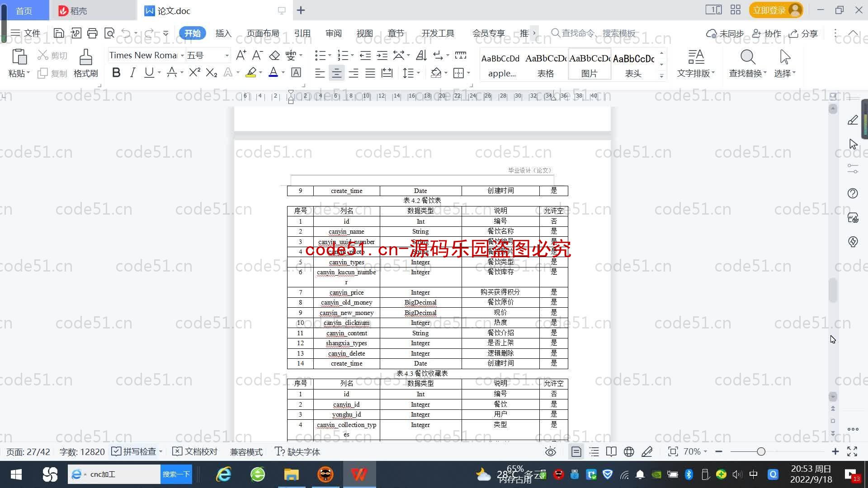Open Find and Replace magnifier

click(748, 57)
